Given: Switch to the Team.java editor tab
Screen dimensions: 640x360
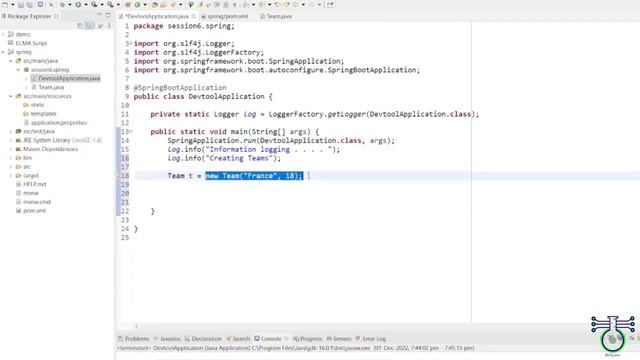Looking at the screenshot, I should pyautogui.click(x=276, y=16).
